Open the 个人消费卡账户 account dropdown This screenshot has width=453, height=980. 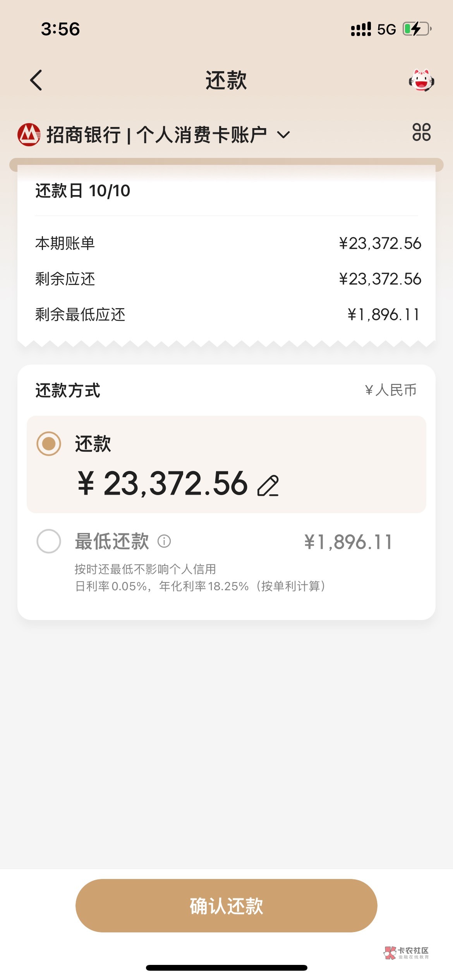tap(201, 135)
